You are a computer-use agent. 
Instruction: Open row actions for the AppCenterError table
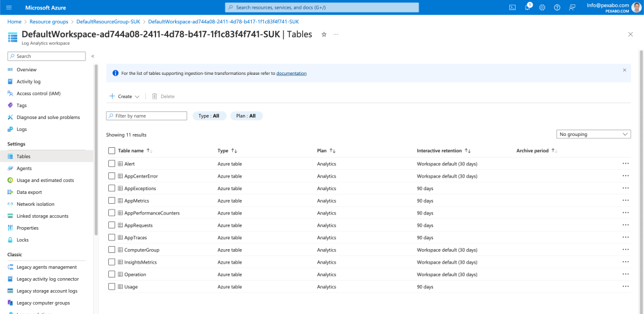coord(626,176)
